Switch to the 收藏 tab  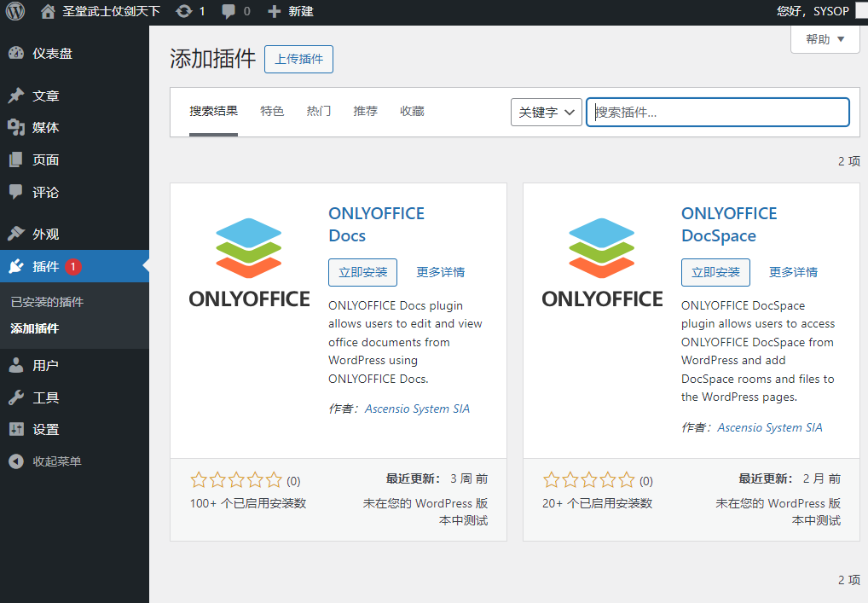413,111
